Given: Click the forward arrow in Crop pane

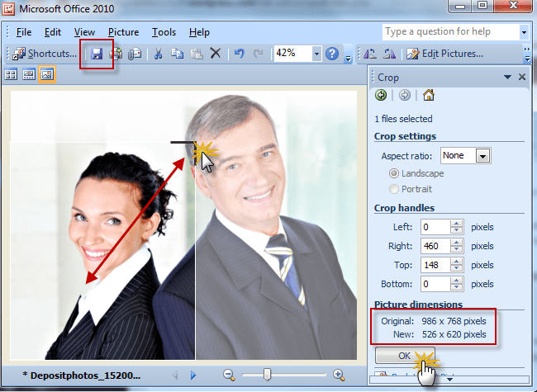Looking at the screenshot, I should coord(405,95).
